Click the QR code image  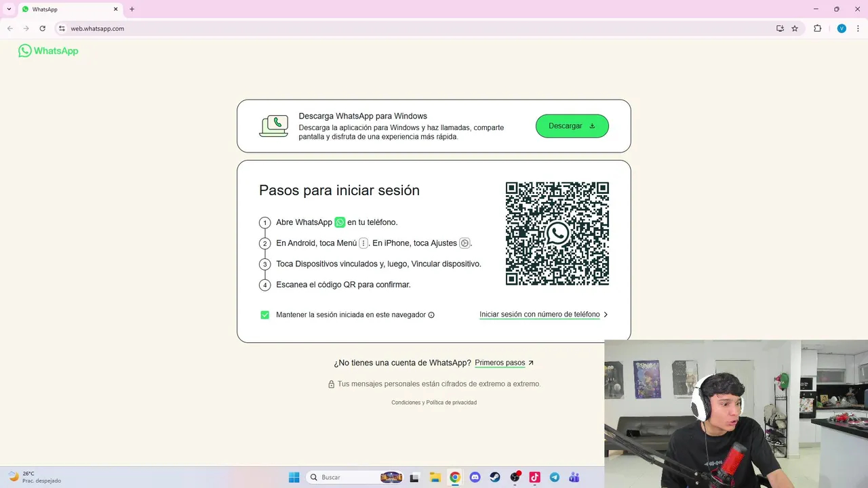click(x=557, y=234)
